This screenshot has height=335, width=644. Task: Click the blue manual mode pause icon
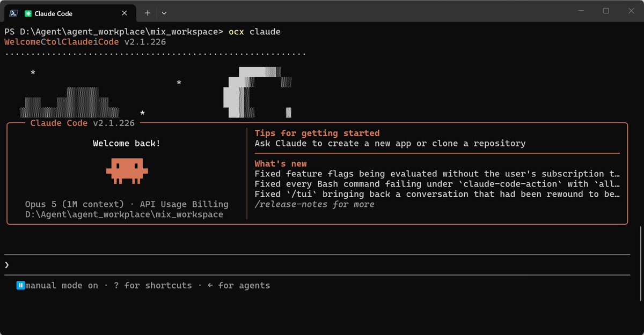pyautogui.click(x=20, y=286)
